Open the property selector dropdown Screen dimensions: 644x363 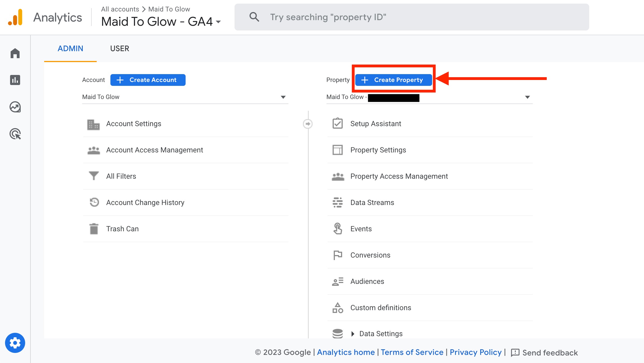point(430,97)
